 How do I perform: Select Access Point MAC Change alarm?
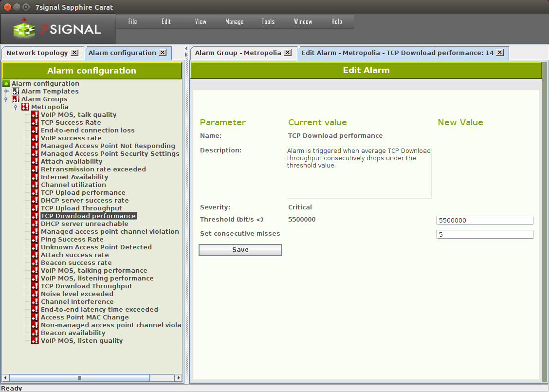tap(85, 317)
